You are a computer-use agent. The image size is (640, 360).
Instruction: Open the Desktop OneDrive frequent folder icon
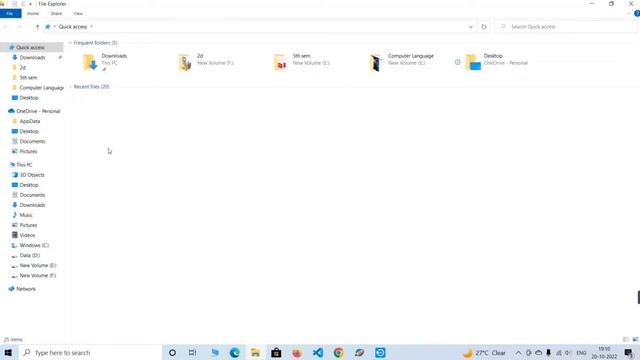coord(473,62)
